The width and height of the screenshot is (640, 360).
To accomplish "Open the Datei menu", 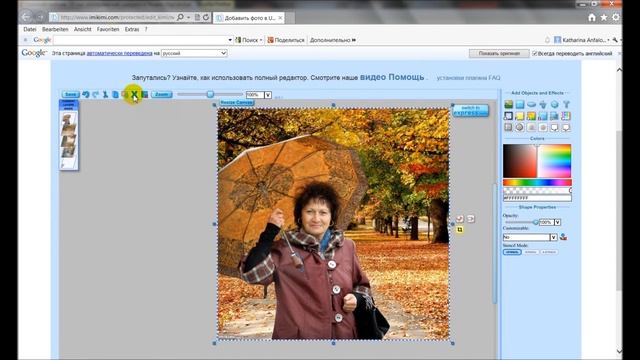I will tap(29, 29).
